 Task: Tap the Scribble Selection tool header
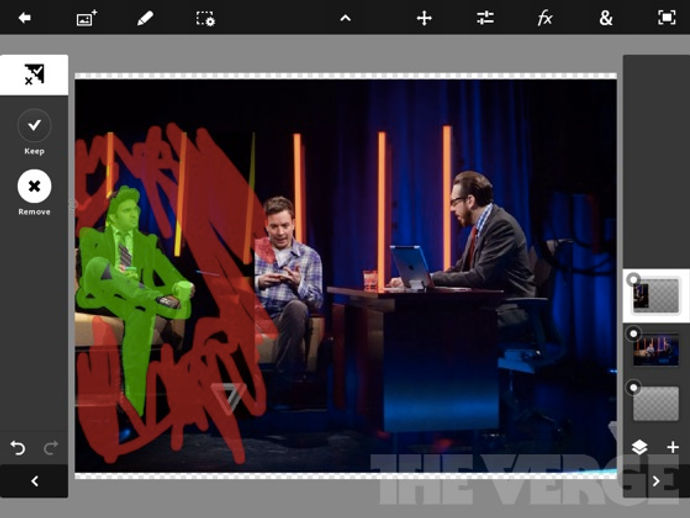tap(34, 75)
